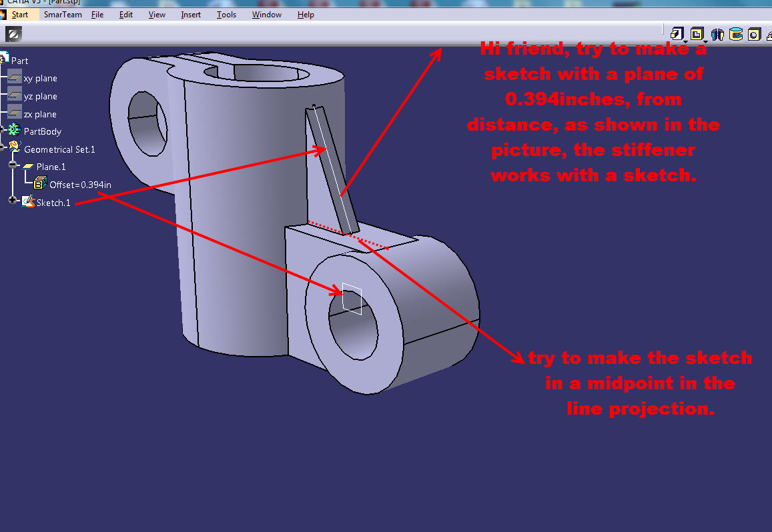This screenshot has height=532, width=772.
Task: Open the Pad tool flyout arrow
Action: click(685, 42)
